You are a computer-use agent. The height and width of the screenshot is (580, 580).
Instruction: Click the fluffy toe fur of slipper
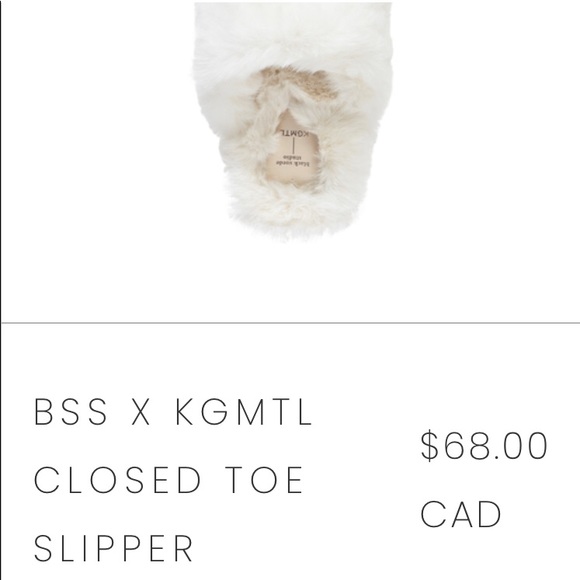[292, 35]
